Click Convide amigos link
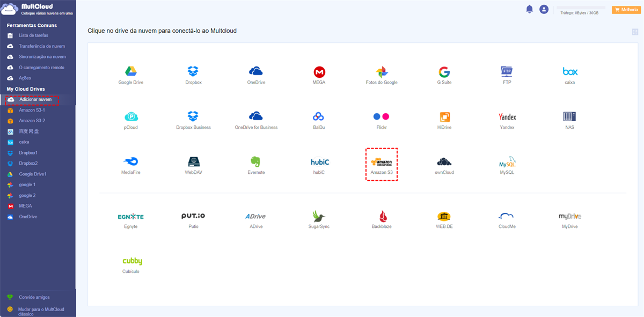644x317 pixels. click(x=34, y=297)
